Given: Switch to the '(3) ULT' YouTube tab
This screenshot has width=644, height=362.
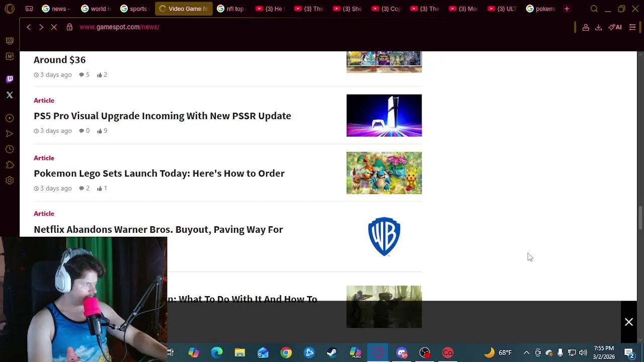Looking at the screenshot, I should pyautogui.click(x=503, y=9).
